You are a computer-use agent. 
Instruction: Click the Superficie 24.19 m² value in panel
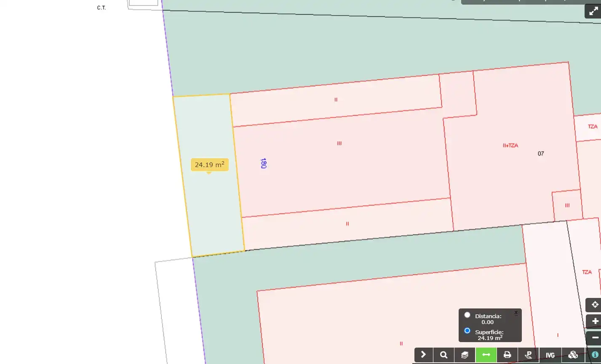(489, 338)
